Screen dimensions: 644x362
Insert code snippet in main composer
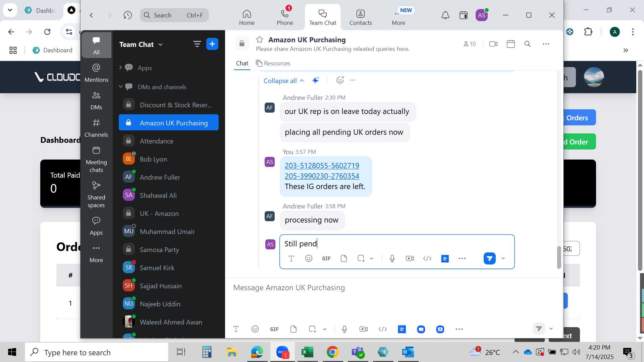383,329
